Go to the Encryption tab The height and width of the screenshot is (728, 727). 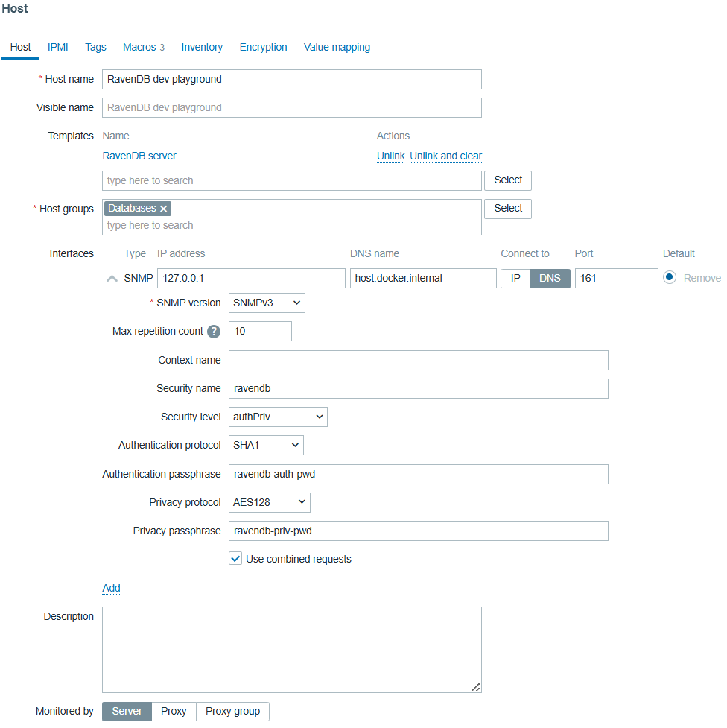point(263,48)
